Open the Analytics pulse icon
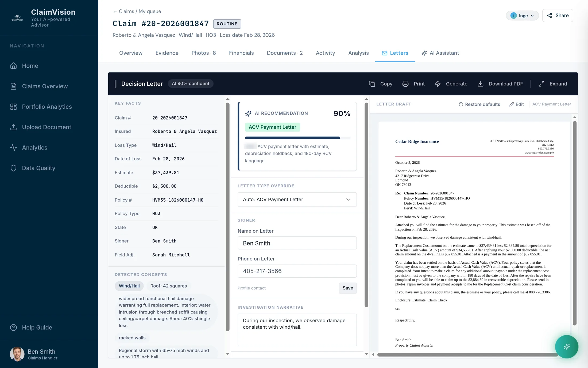This screenshot has width=588, height=368. point(13,148)
